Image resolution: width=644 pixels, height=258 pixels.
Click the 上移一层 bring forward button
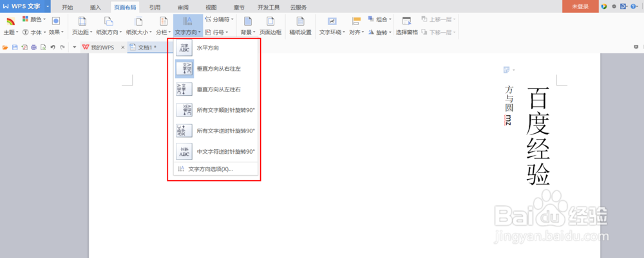tap(438, 19)
